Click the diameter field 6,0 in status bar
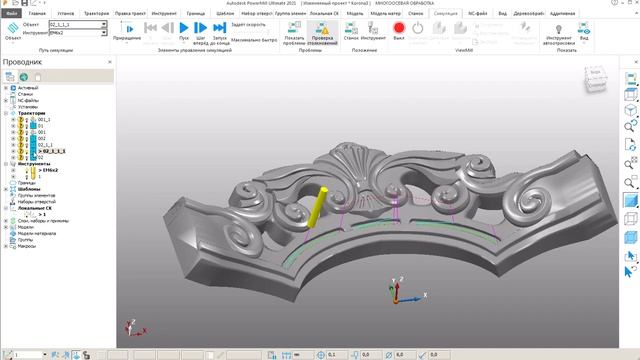Image resolution: width=640 pixels, height=360 pixels. pos(404,355)
